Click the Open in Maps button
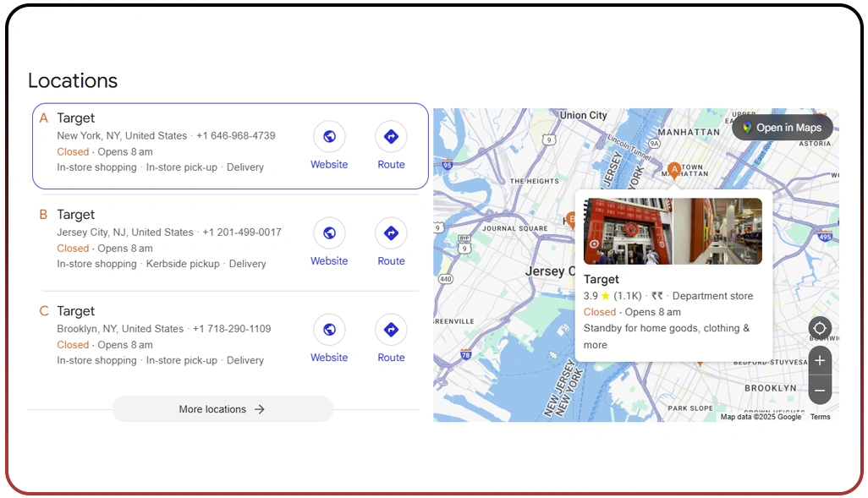The width and height of the screenshot is (868, 498). coord(782,127)
